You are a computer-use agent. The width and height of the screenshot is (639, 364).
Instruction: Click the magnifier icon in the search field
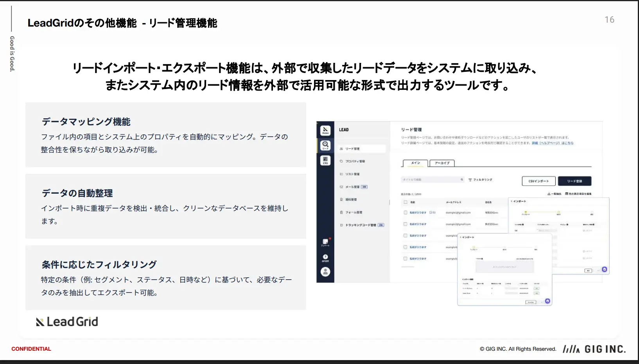coord(462,180)
